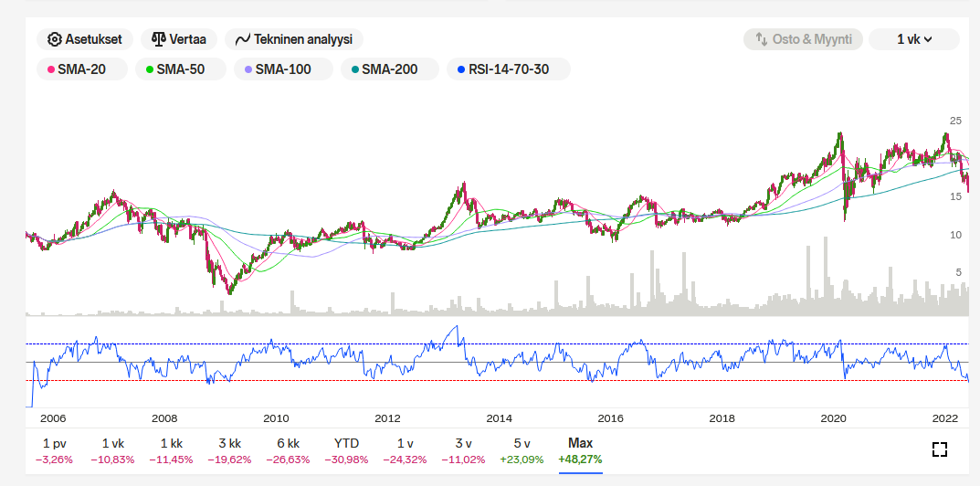Click the Vertaa balance scale icon

coord(159,39)
